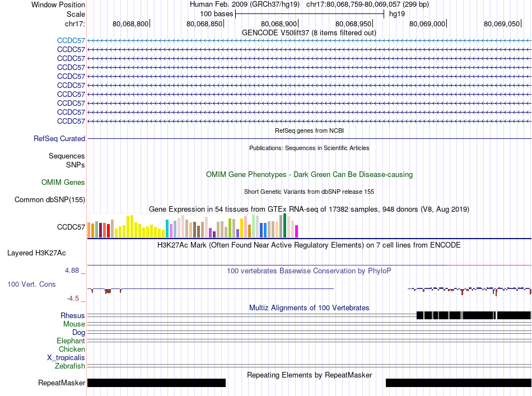
Task: Click 'Short Genetic Variants from dbSNP release 155'
Action: point(309,192)
